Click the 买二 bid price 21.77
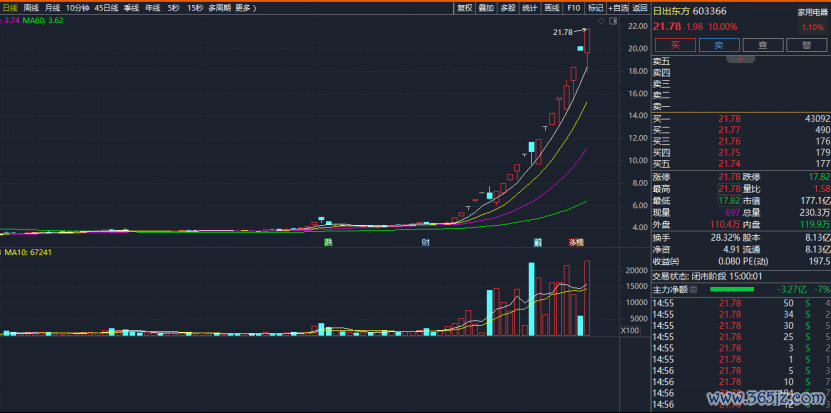This screenshot has height=413, width=831. tap(729, 130)
